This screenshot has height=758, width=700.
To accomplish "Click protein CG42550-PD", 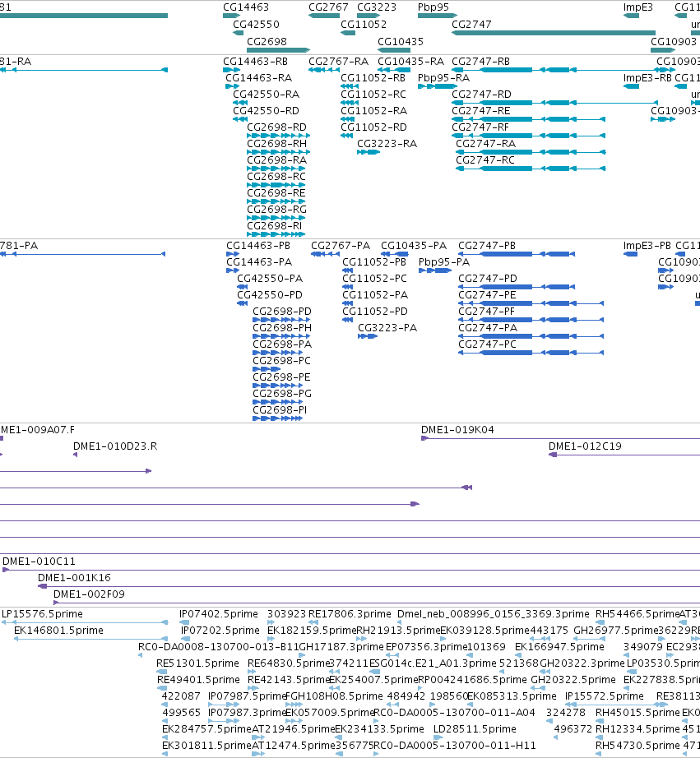I will [x=270, y=295].
